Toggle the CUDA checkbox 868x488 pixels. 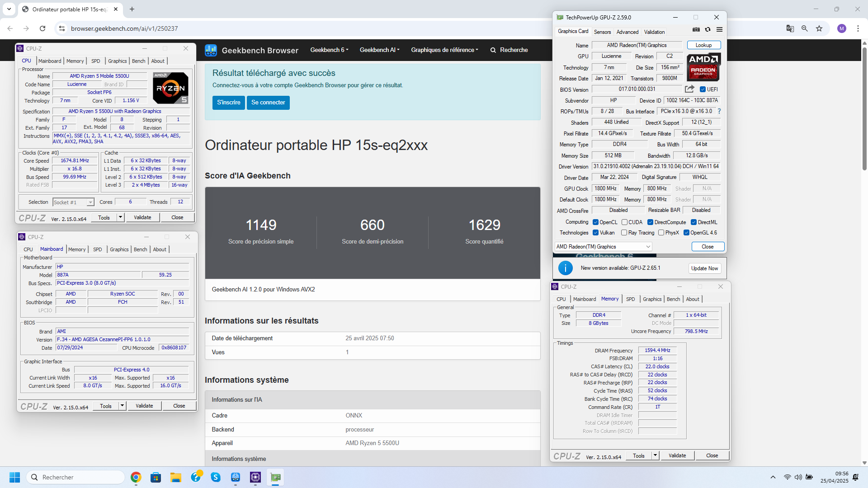(x=624, y=222)
